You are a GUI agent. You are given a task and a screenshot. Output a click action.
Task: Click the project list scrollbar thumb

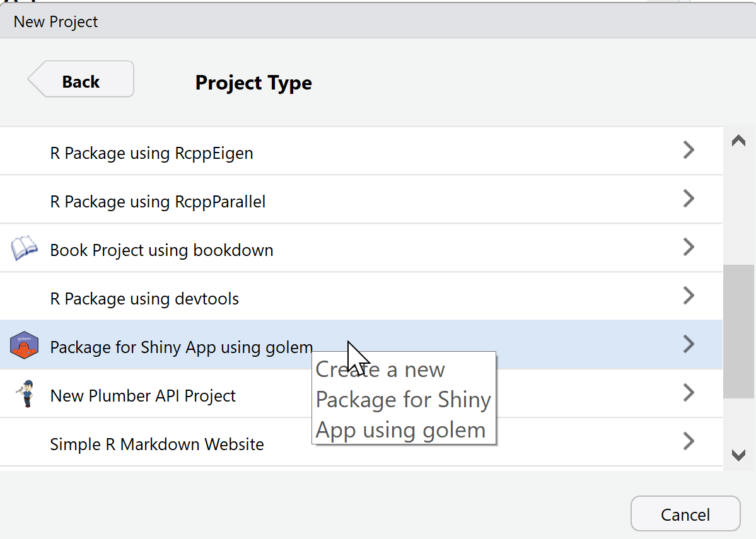tap(739, 331)
